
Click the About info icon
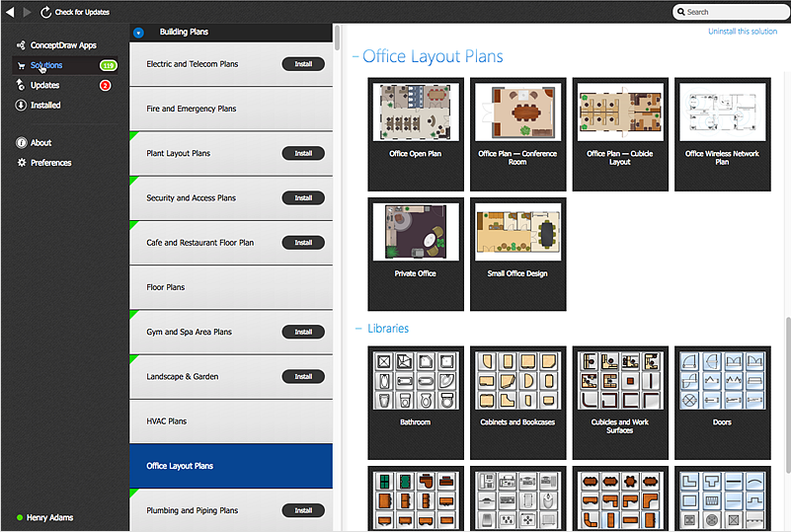click(x=21, y=143)
